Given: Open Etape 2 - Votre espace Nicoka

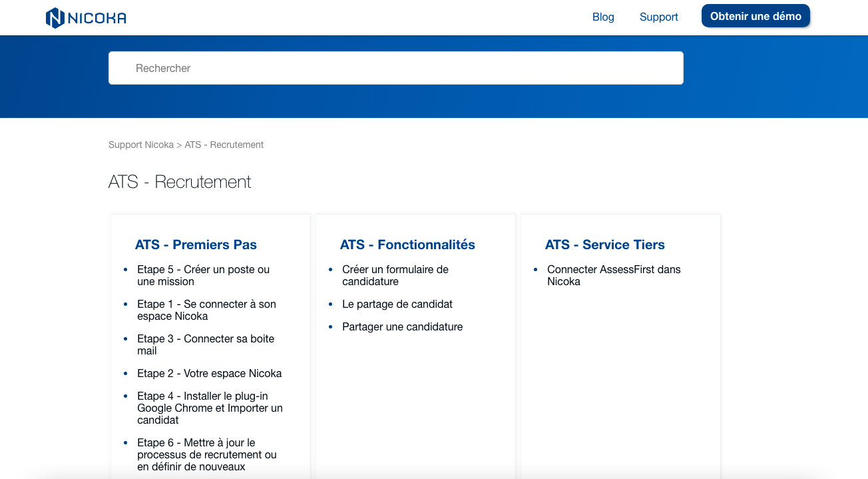Looking at the screenshot, I should pos(210,373).
